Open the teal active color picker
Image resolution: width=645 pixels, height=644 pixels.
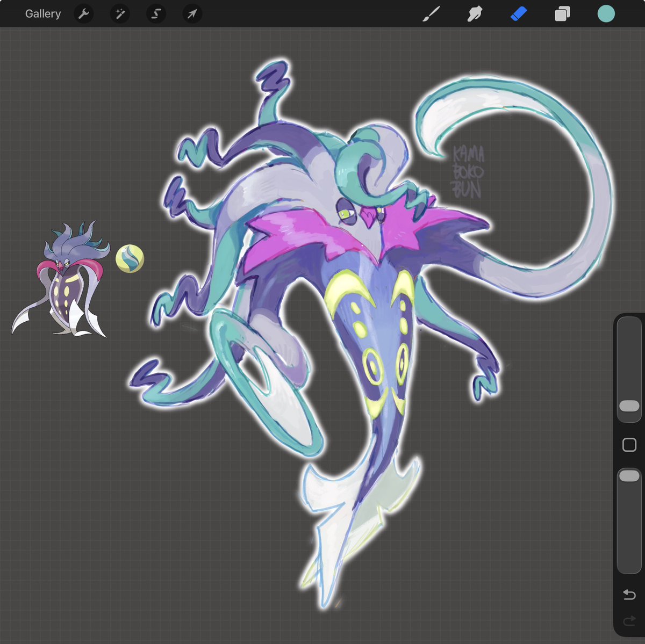(606, 14)
